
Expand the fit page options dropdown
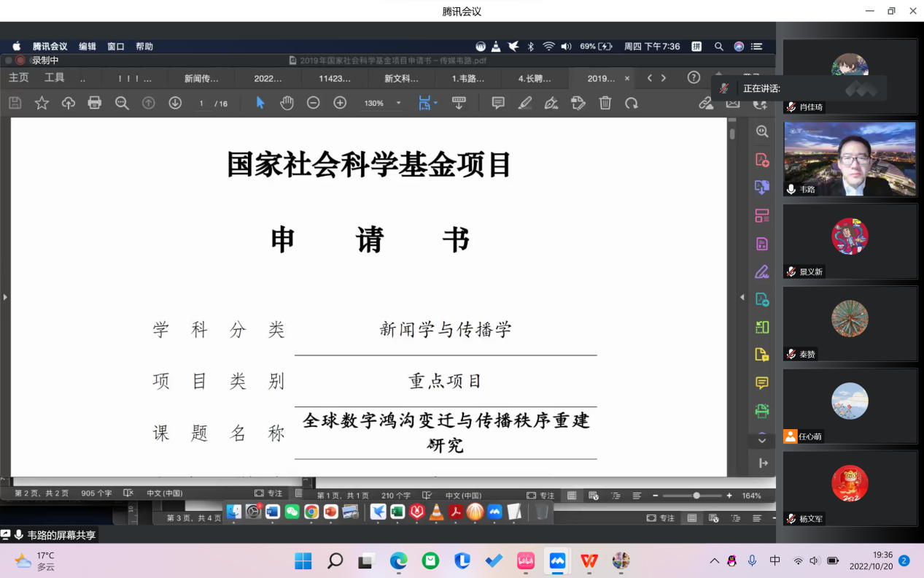click(x=436, y=103)
